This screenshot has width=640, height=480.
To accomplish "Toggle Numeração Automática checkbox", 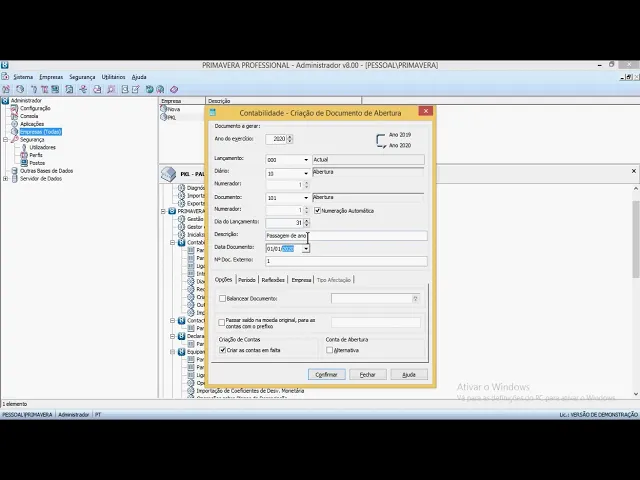I will [x=317, y=211].
